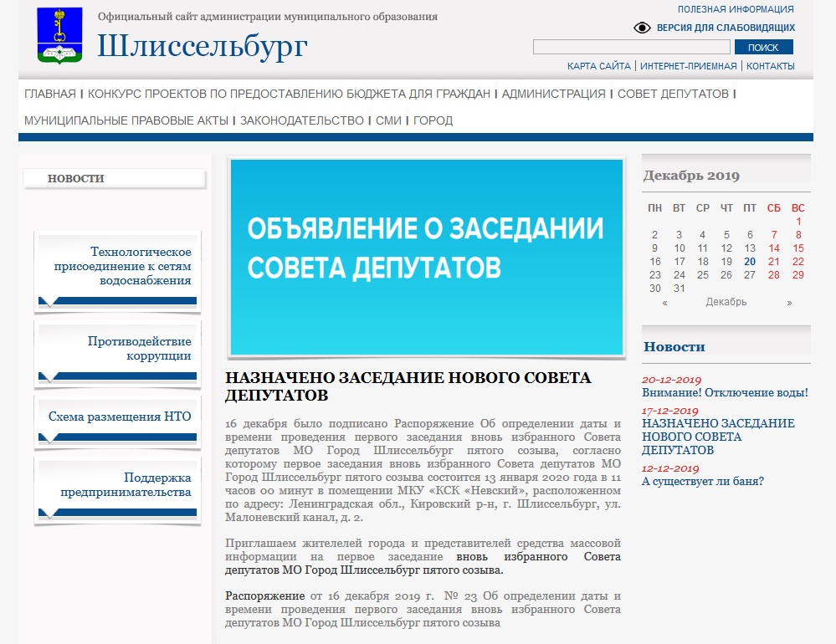Screen dimensions: 836x644
Task: Open ГОРОД menu item
Action: pyautogui.click(x=433, y=120)
